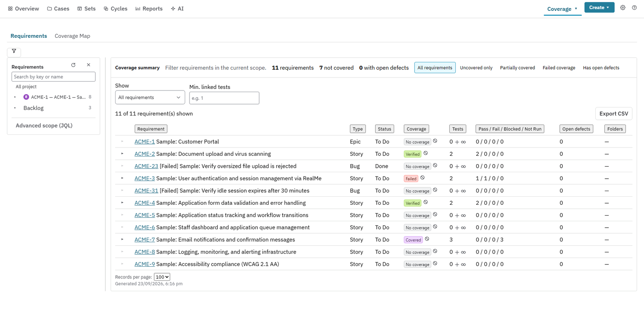The height and width of the screenshot is (315, 644).
Task: Click the circle icon beside ACME-7 Covered badge
Action: tap(427, 239)
